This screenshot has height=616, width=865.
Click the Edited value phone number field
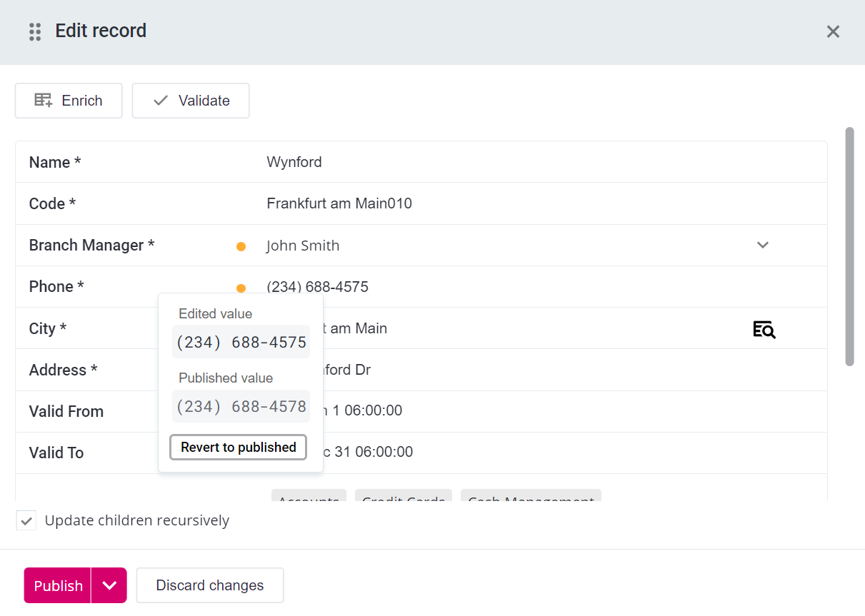pos(241,342)
